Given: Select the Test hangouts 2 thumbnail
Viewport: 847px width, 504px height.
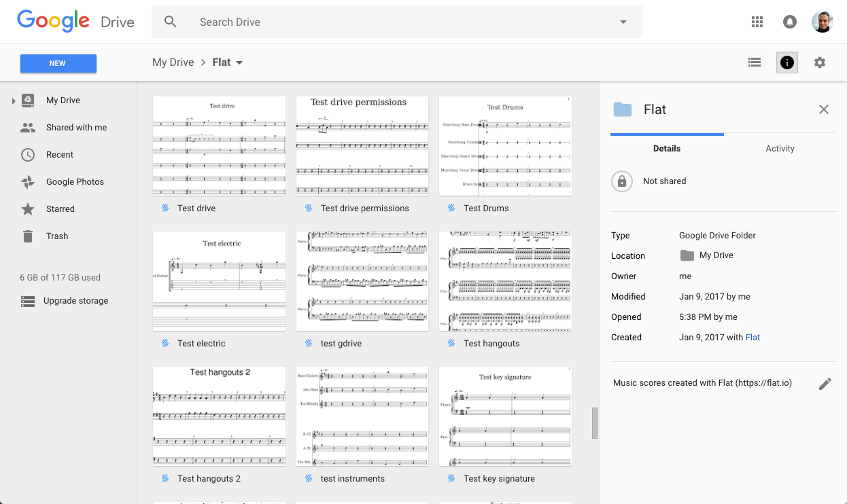Looking at the screenshot, I should (x=219, y=416).
